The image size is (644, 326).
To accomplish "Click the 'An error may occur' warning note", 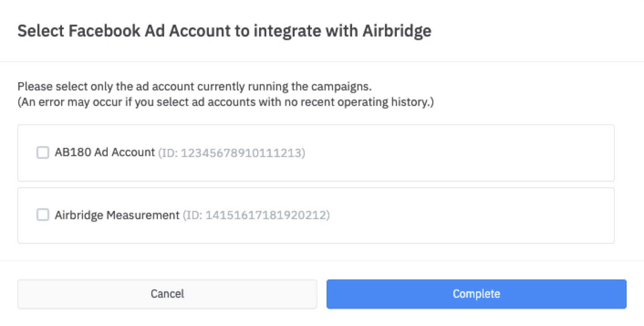I will click(225, 102).
